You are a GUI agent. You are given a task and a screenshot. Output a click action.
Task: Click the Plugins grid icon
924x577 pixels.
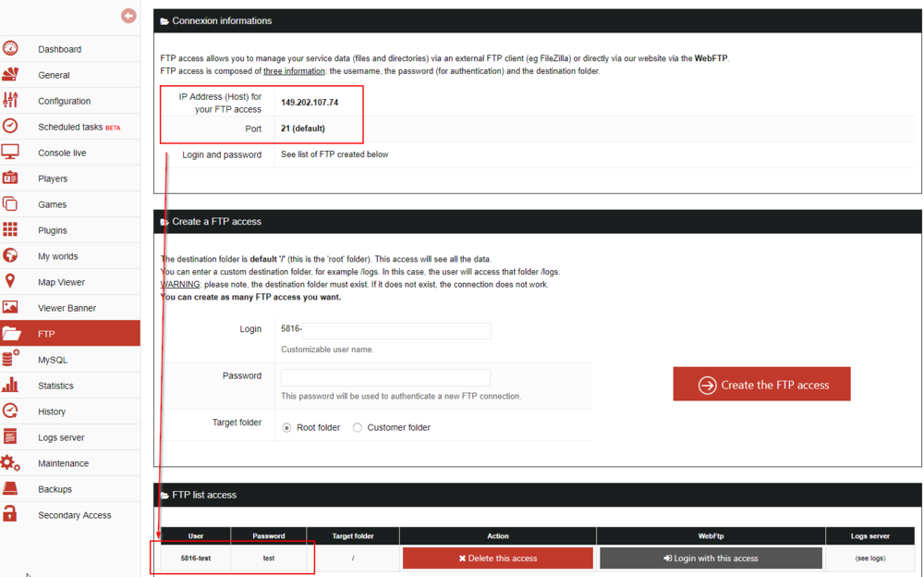(10, 230)
